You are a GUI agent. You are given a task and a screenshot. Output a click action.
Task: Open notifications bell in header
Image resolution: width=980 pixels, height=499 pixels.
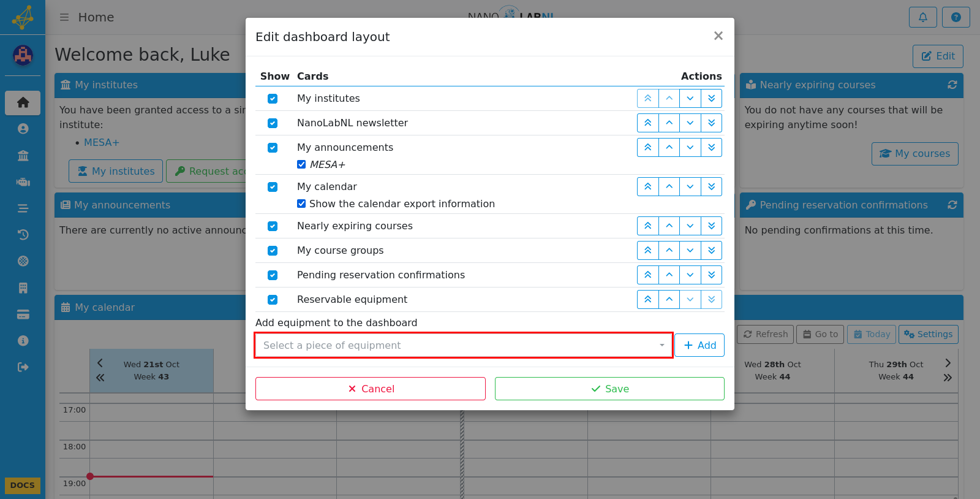coord(923,17)
